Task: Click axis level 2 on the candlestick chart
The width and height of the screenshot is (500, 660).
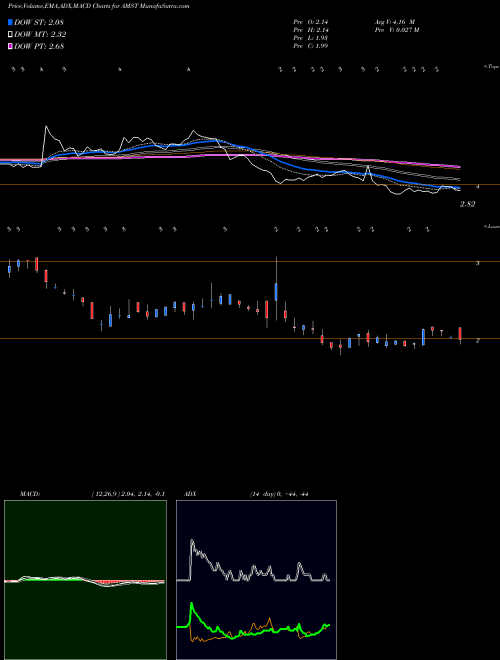Action: 478,341
